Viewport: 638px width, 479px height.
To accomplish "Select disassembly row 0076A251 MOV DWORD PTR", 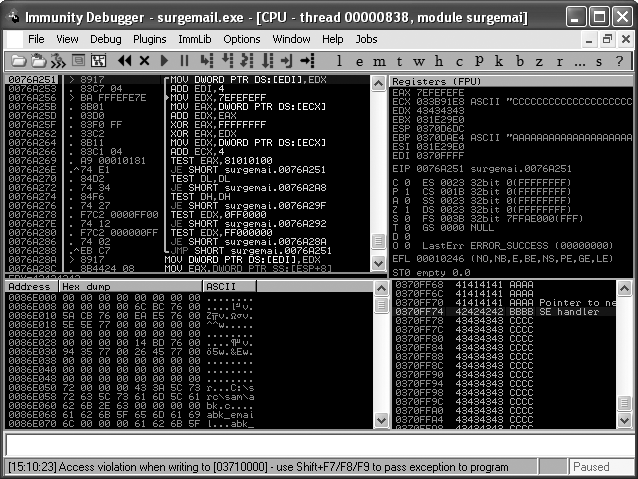I will pyautogui.click(x=188, y=80).
